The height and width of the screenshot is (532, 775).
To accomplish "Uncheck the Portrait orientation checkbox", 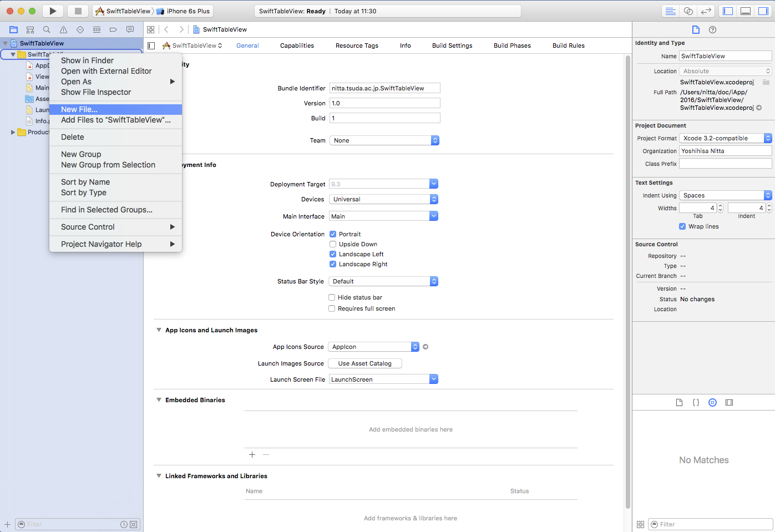I will [x=333, y=234].
